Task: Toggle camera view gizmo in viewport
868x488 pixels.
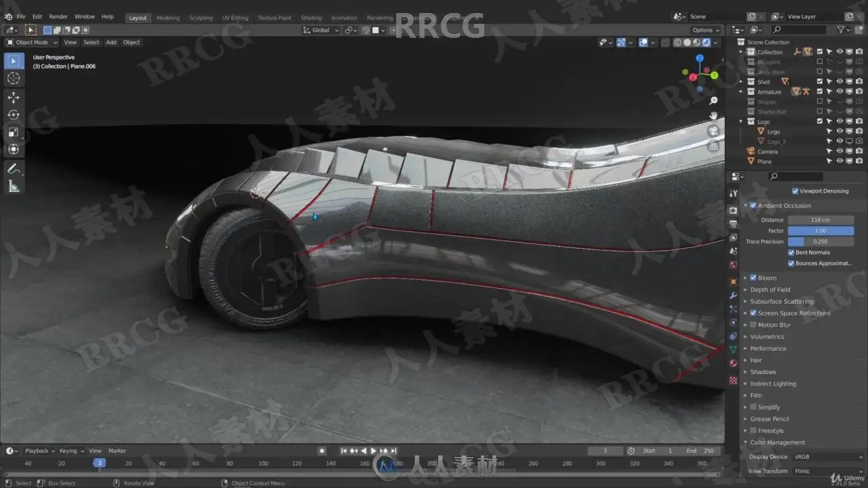Action: pos(713,131)
